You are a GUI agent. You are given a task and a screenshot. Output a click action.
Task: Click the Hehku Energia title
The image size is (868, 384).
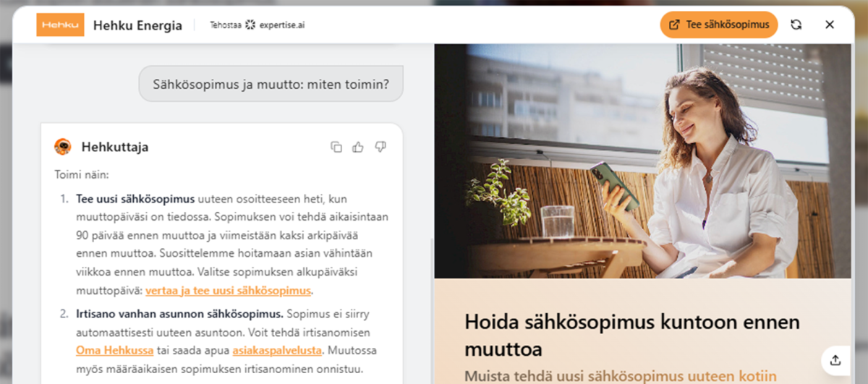(x=137, y=25)
